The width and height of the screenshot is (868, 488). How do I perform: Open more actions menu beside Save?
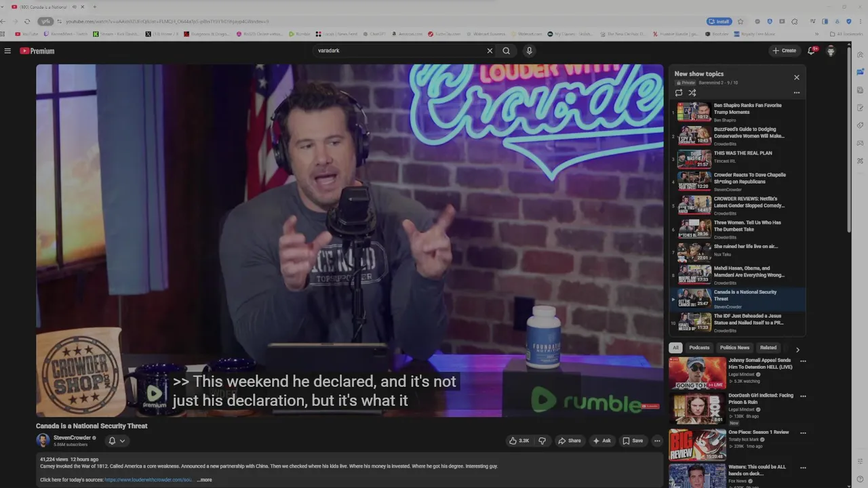tap(657, 441)
